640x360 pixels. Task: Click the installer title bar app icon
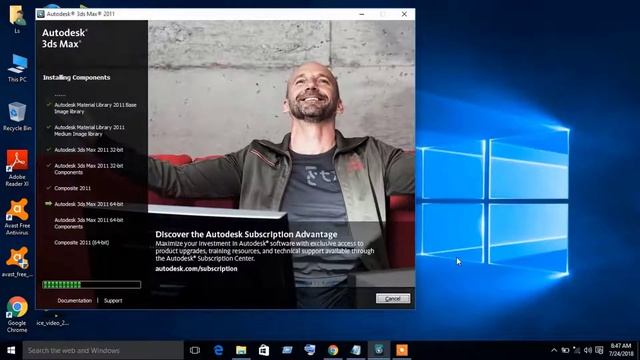41,14
